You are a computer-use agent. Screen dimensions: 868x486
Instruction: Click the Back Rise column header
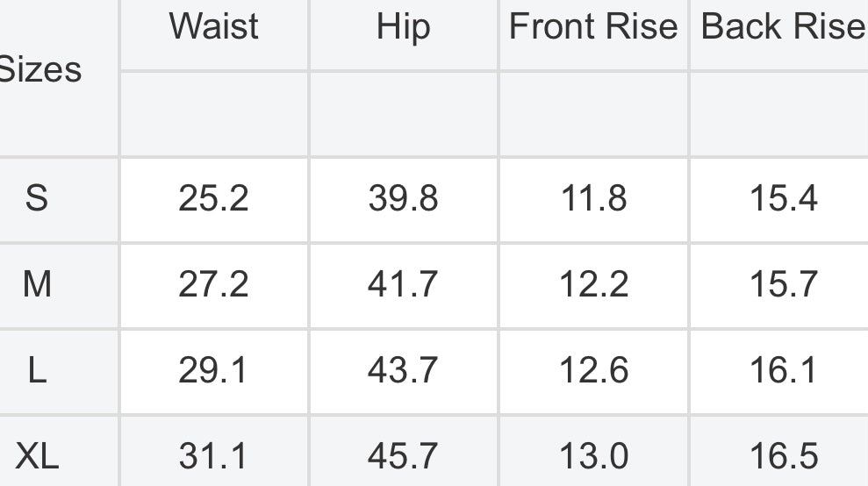coord(783,26)
